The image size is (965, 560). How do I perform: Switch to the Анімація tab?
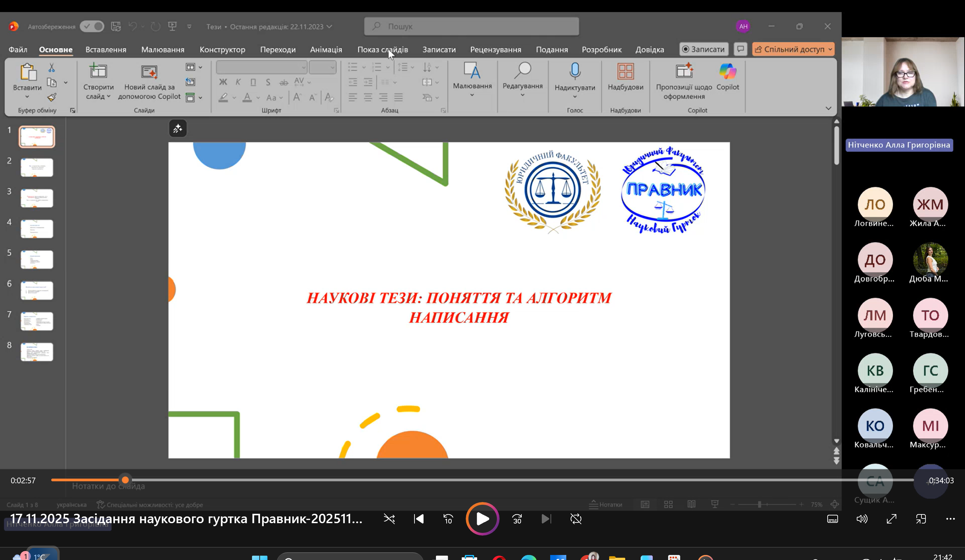tap(326, 50)
